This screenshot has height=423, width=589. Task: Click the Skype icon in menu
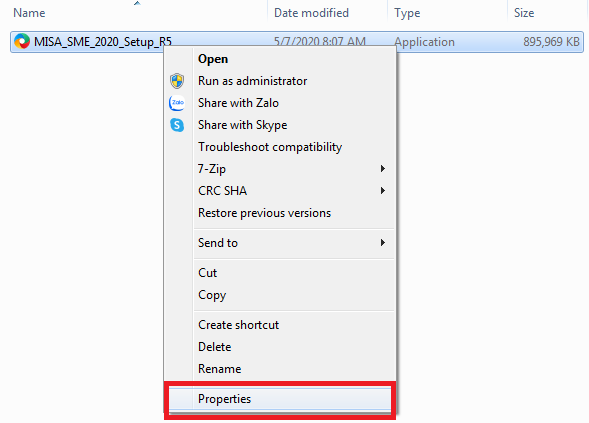tap(177, 125)
